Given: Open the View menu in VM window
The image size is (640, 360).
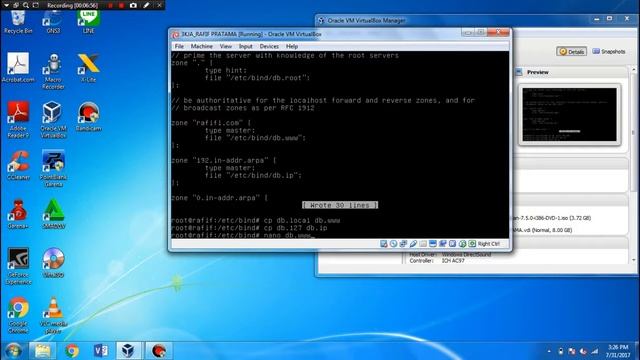Looking at the screenshot, I should coord(225,46).
